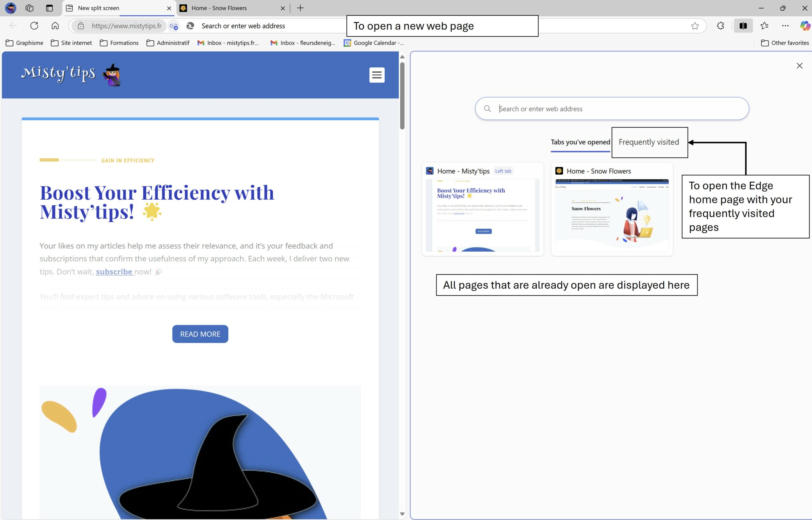Click the Copilot icon

[x=805, y=26]
